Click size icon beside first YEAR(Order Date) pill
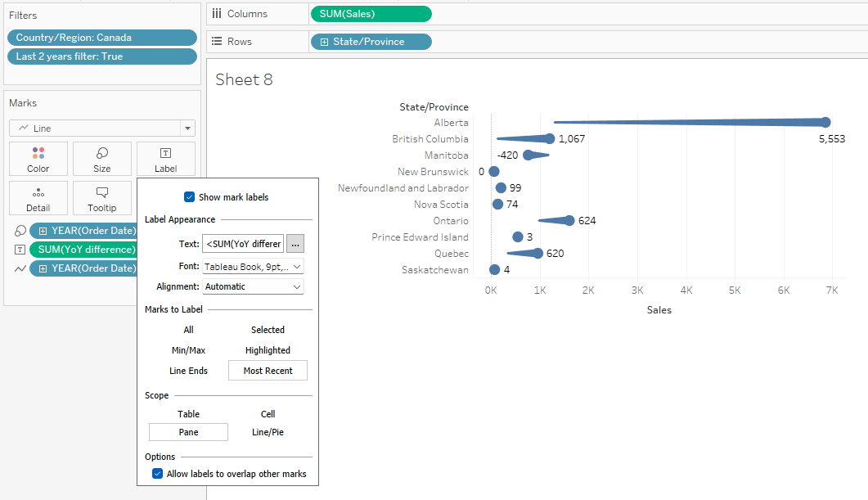 click(20, 231)
